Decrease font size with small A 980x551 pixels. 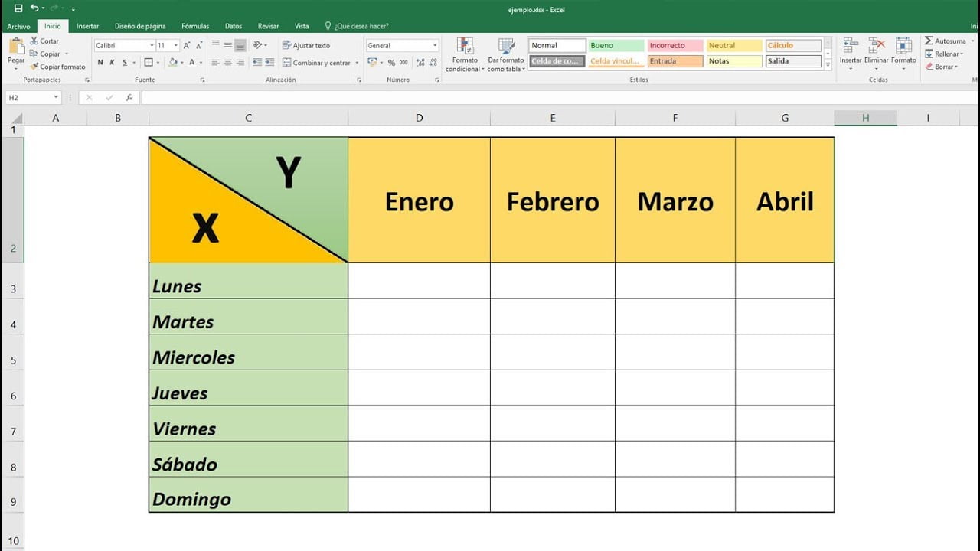[x=198, y=46]
